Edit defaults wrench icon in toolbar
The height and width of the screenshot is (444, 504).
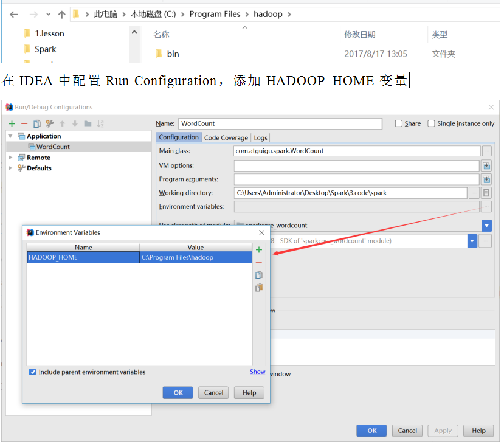click(49, 123)
